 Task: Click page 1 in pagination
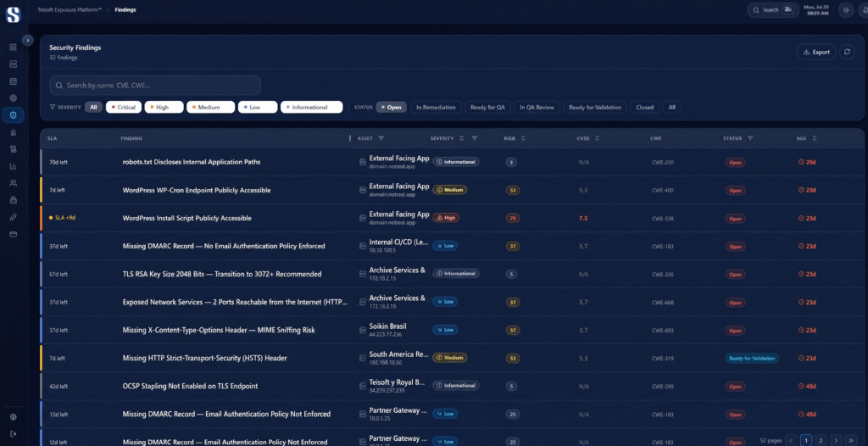pyautogui.click(x=807, y=440)
